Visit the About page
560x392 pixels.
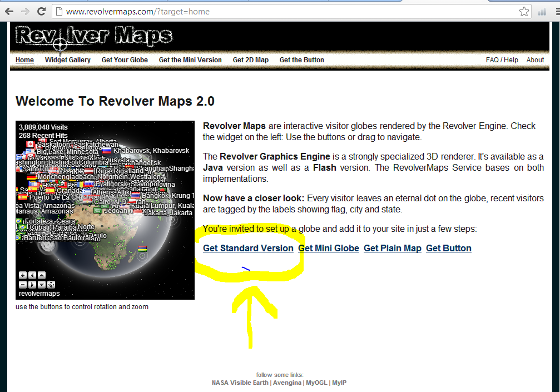tap(535, 60)
